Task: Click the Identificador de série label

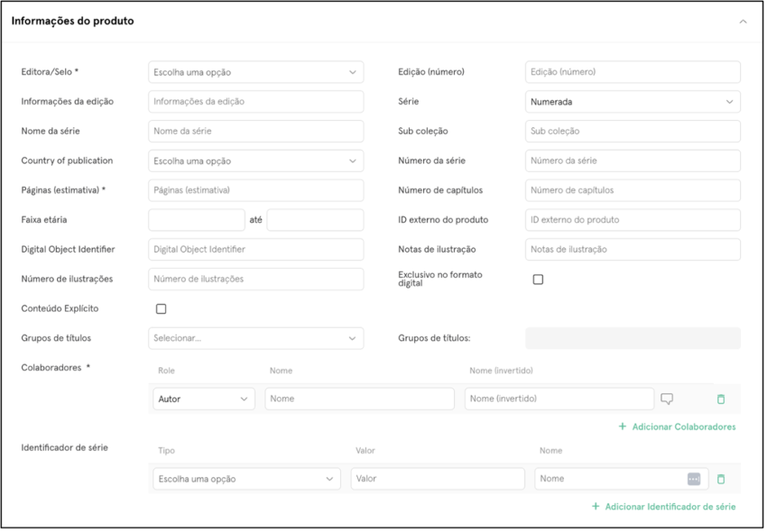Action: point(65,448)
